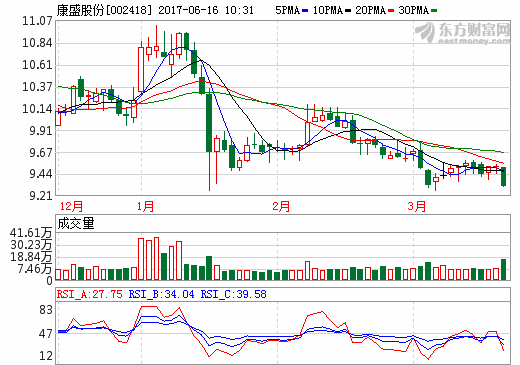Click the last green candlestick on the chart
Screen dimensions: 520x365
(x=503, y=177)
